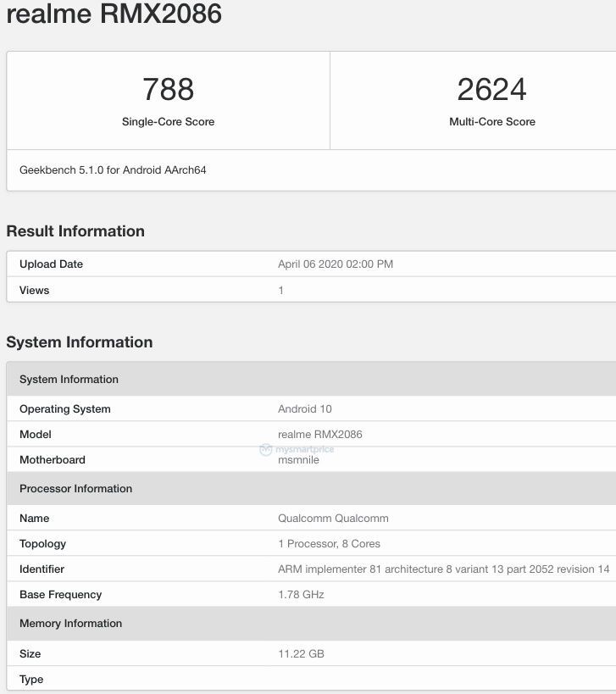Click the Single-Core Score label
This screenshot has width=616, height=694.
pyautogui.click(x=168, y=122)
